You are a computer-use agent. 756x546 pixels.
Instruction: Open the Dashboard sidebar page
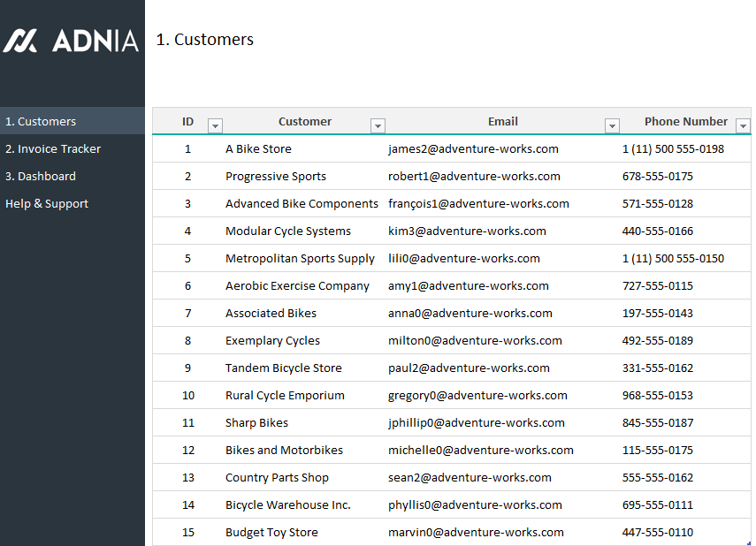click(41, 176)
